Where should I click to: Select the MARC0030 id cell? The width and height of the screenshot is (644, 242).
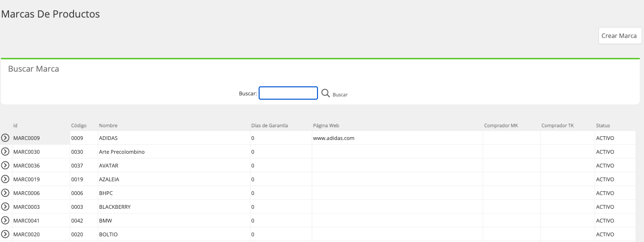41,152
